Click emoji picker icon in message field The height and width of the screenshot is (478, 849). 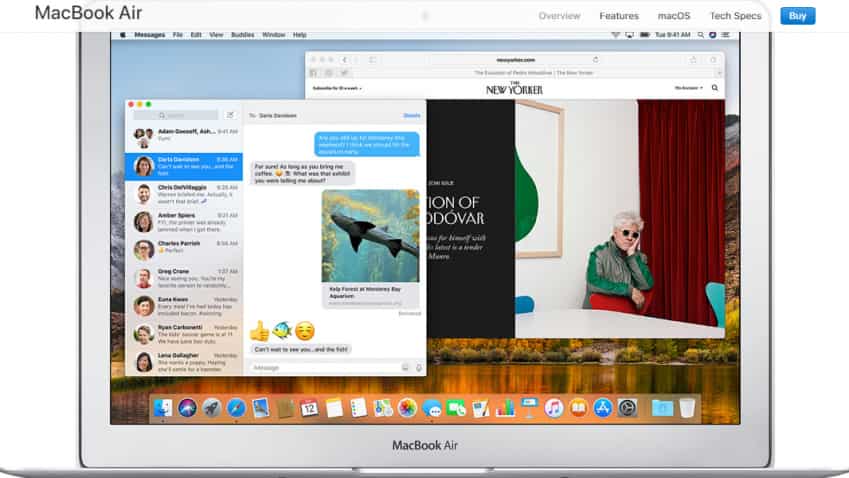tap(404, 368)
